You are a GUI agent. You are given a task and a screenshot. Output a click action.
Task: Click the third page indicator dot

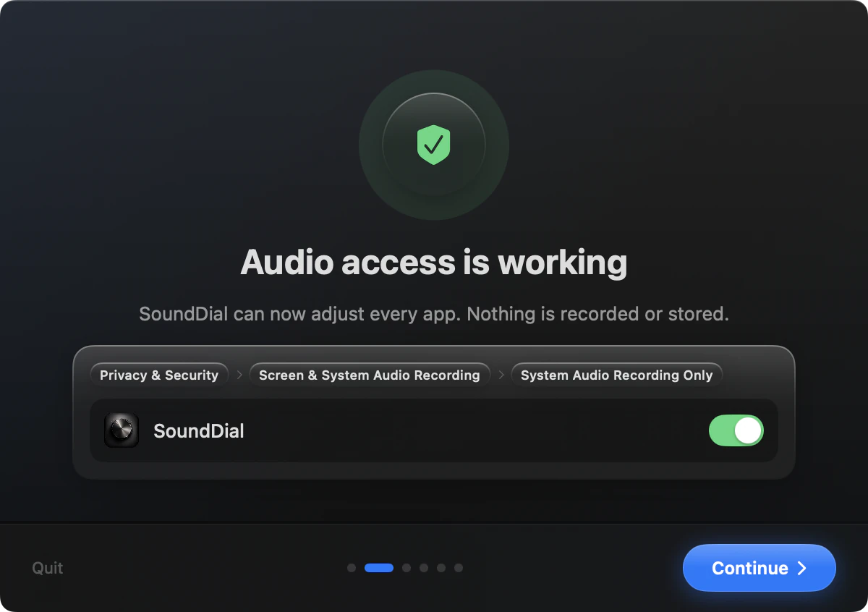[407, 568]
